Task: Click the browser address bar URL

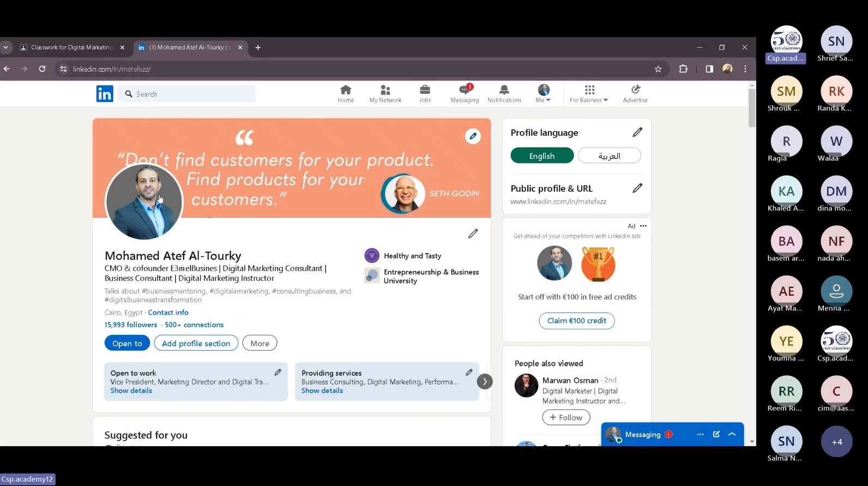Action: point(112,69)
